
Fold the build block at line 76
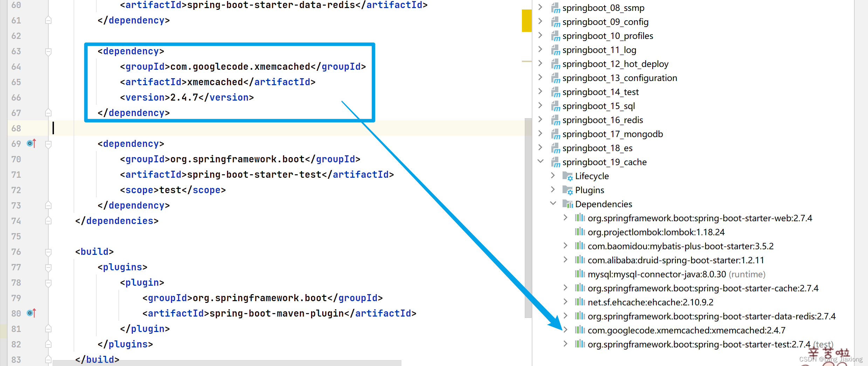click(x=48, y=252)
